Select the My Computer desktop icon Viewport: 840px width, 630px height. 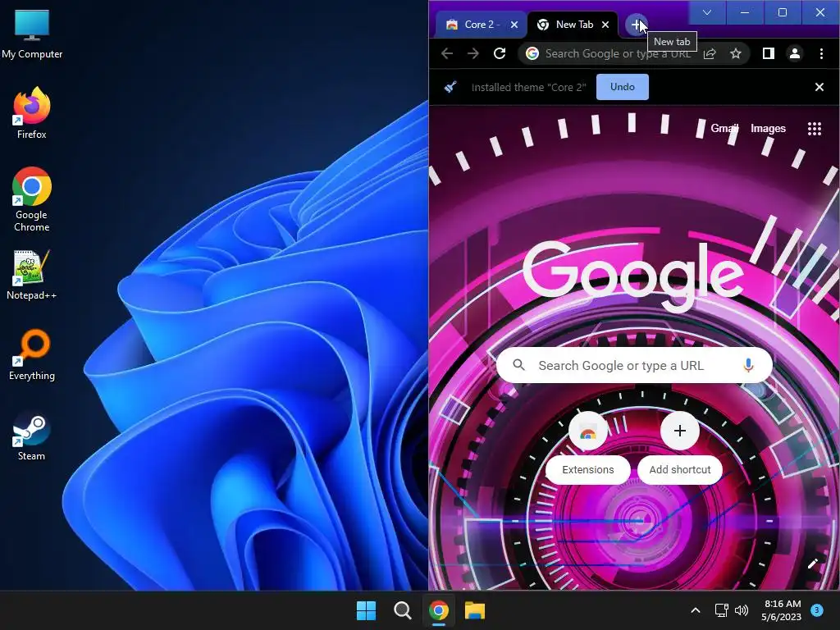point(32,34)
